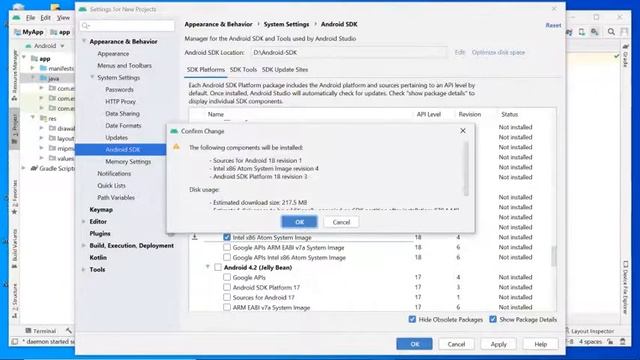Screen dimensions: 640x360
Task: Collapse the Android 4.2 (Jelly Bean) group
Action: pos(207,267)
